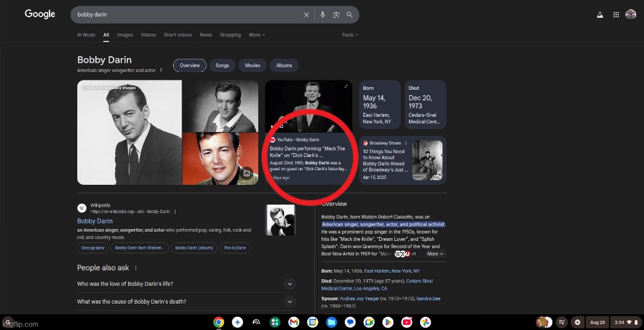Open the black-and-white reclining photo thumbnail

(x=221, y=106)
